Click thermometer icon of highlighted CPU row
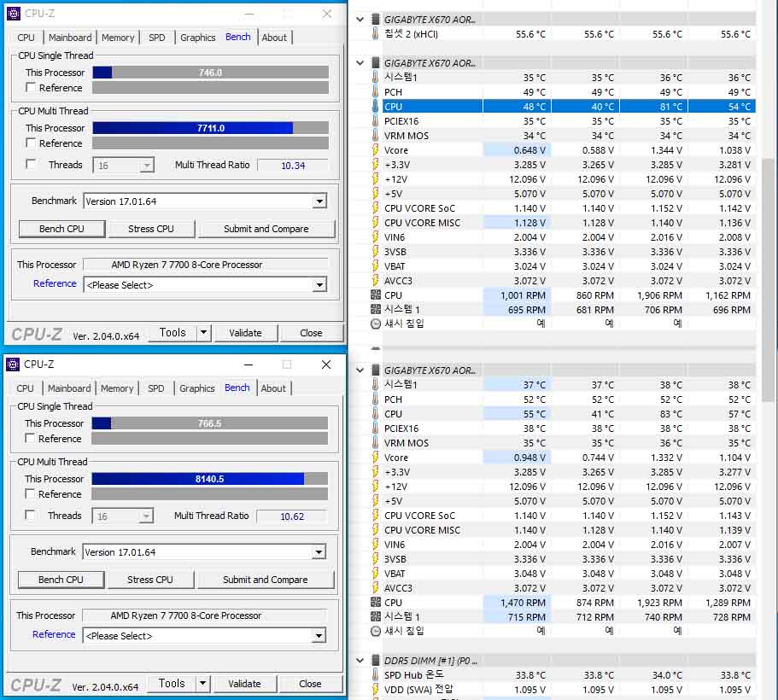 point(376,106)
